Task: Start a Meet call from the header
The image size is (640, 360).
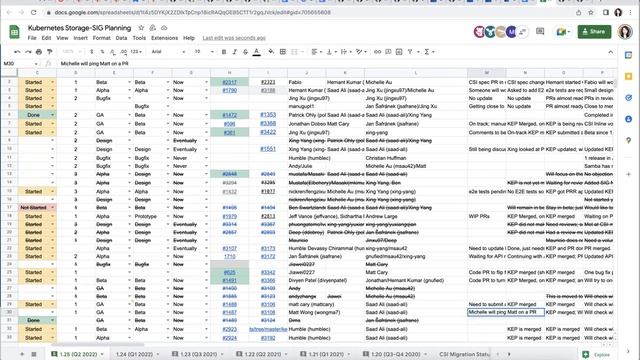Action: point(563,31)
